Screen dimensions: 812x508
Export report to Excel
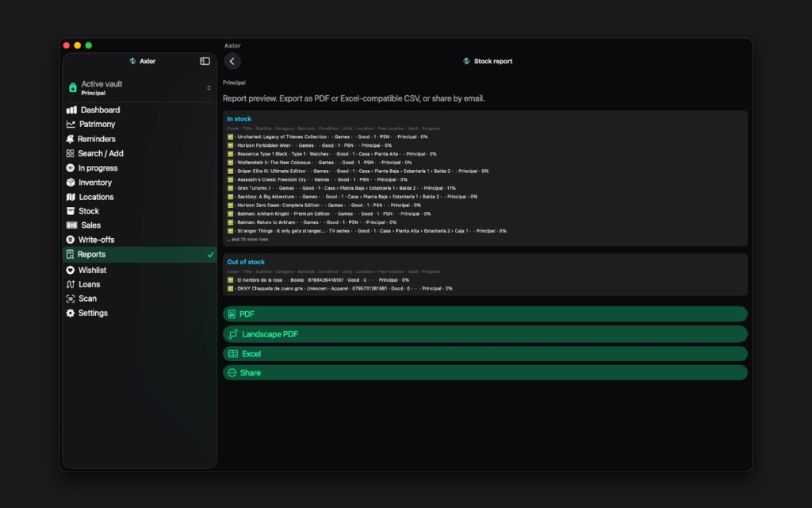[485, 354]
